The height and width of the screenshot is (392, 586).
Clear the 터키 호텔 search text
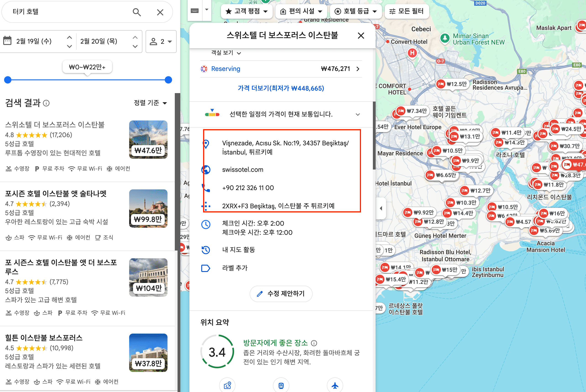[160, 12]
